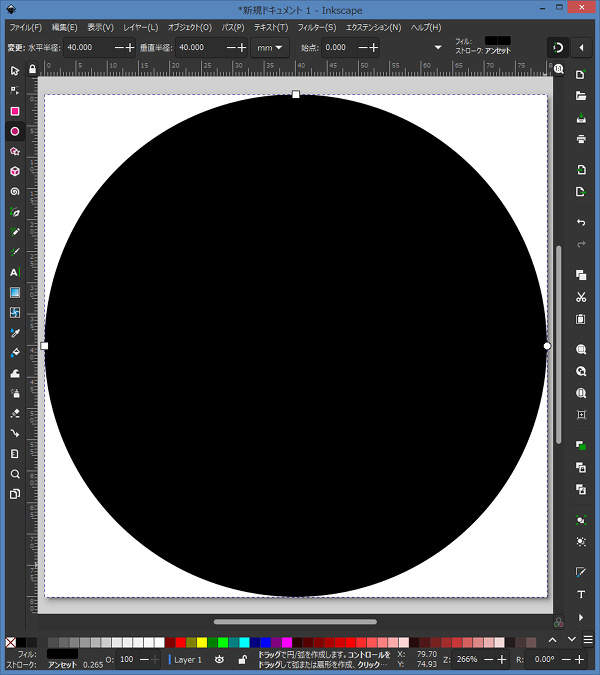600x675 pixels.
Task: Click the Export icon
Action: tap(581, 191)
